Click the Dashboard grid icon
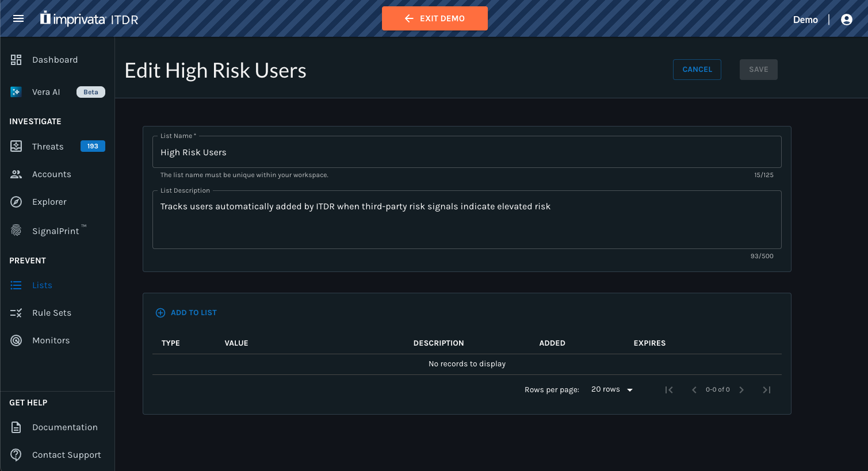 [x=16, y=60]
